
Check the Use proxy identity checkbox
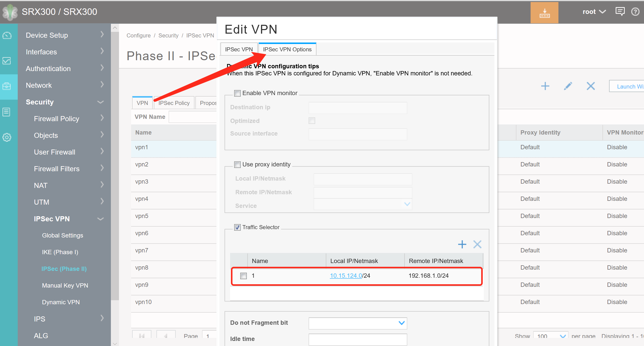pyautogui.click(x=237, y=165)
